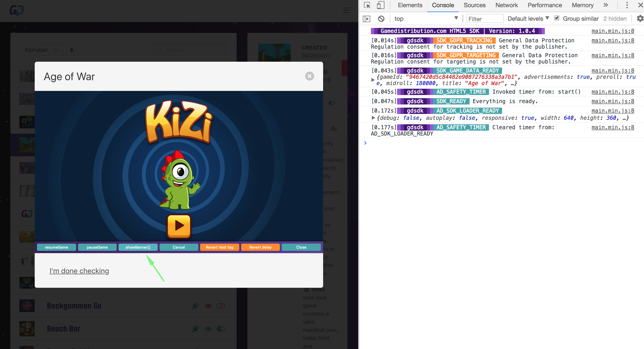The image size is (644, 349).
Task: Open the console settings gear
Action: pos(640,18)
